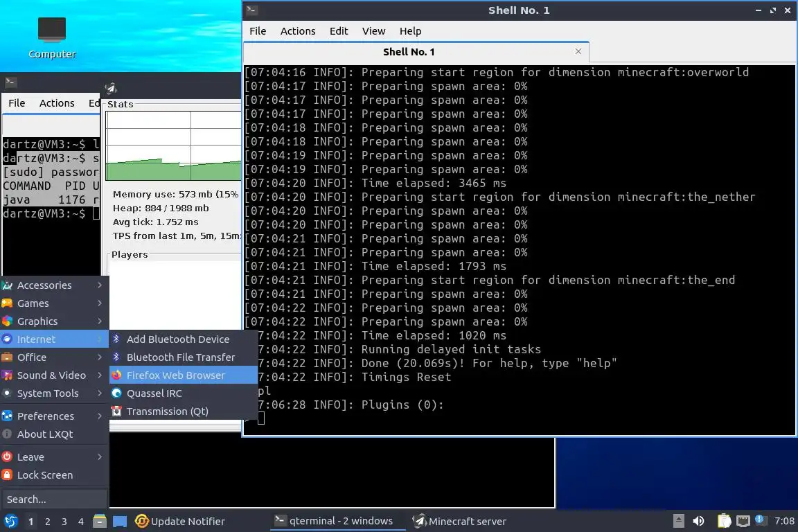798x532 pixels.
Task: Launch Bluetooth File Transfer
Action: [183, 357]
